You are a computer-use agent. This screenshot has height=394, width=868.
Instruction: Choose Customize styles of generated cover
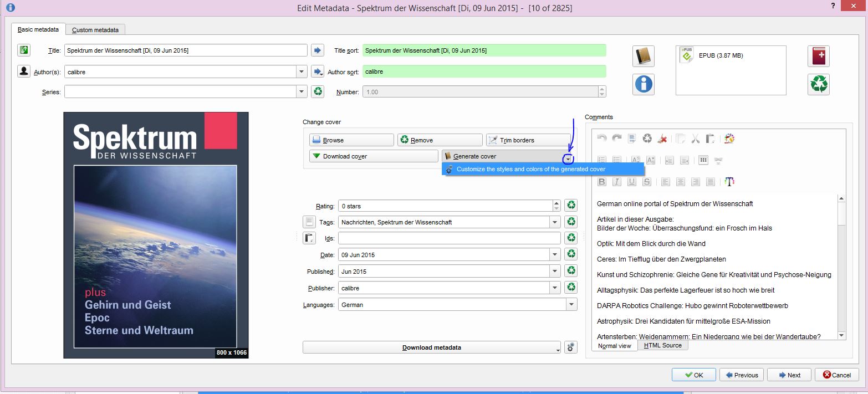543,169
